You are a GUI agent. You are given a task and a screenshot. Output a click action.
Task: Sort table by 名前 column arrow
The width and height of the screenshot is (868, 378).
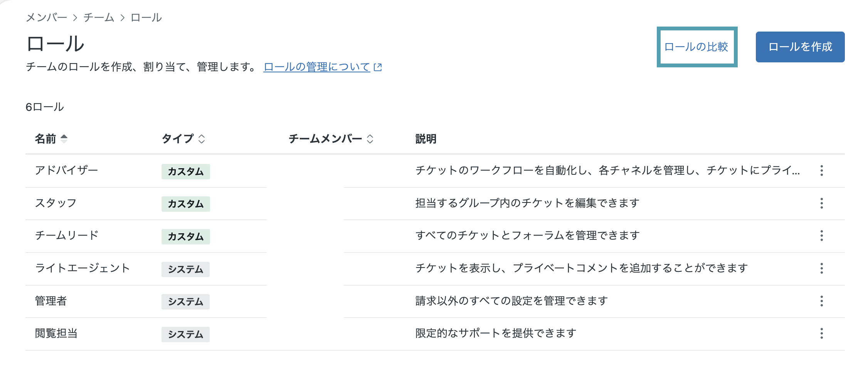click(64, 139)
